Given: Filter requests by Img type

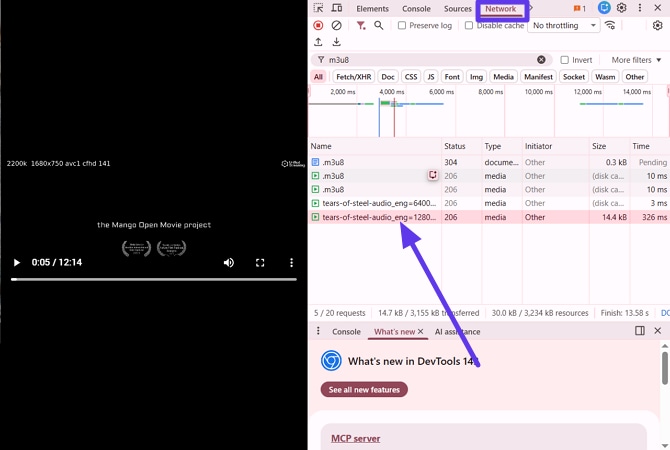Looking at the screenshot, I should [x=476, y=77].
